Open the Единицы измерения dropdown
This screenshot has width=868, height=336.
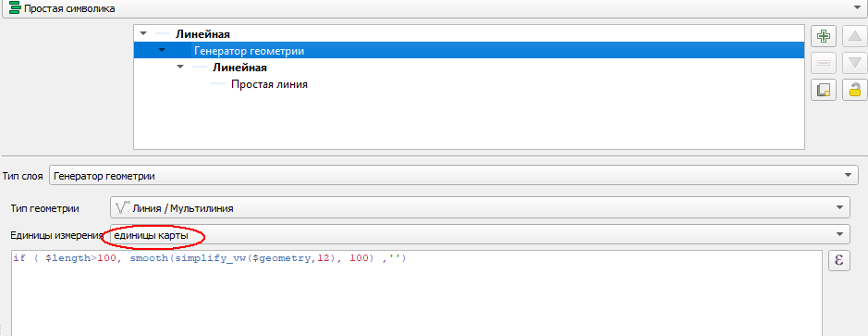pos(480,235)
